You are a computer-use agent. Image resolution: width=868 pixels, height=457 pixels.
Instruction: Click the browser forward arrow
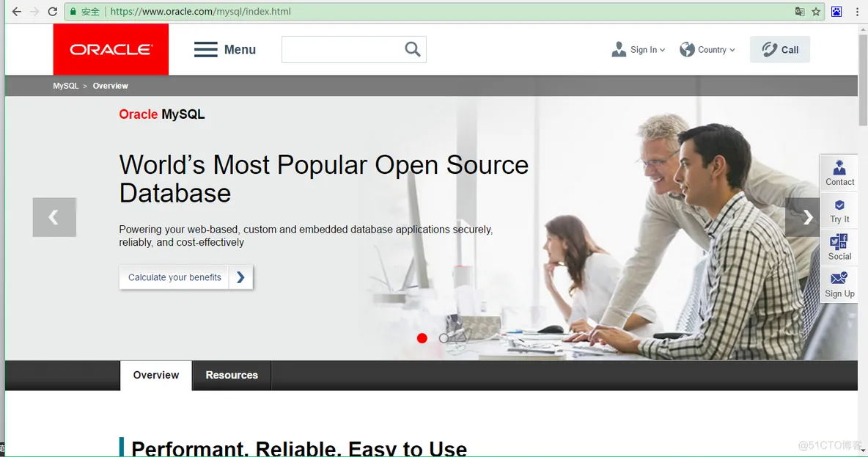pos(35,12)
